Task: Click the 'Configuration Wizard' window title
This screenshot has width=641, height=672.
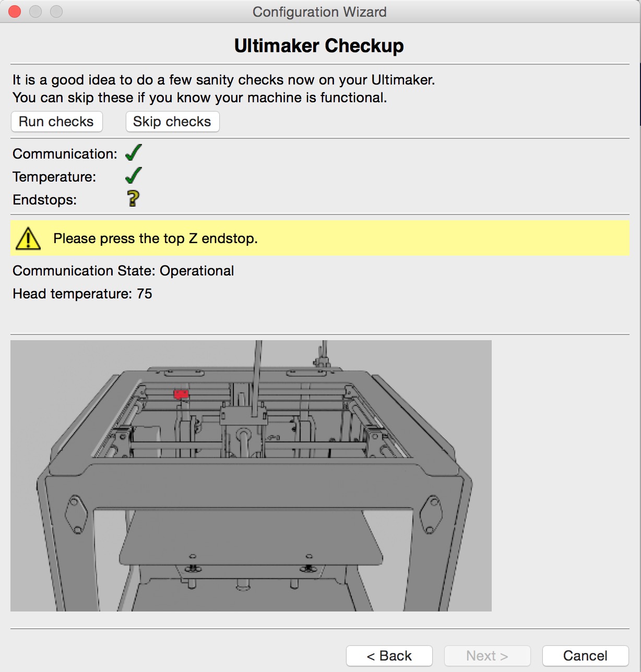Action: tap(319, 11)
